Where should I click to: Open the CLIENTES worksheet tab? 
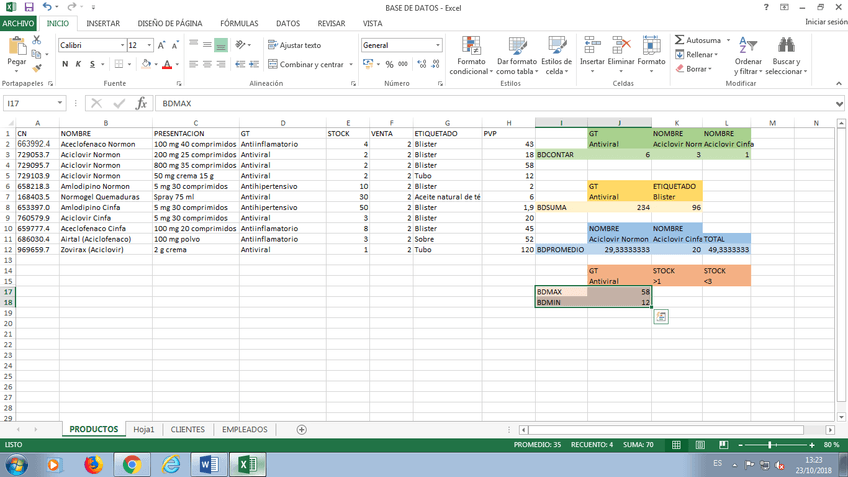[x=188, y=429]
